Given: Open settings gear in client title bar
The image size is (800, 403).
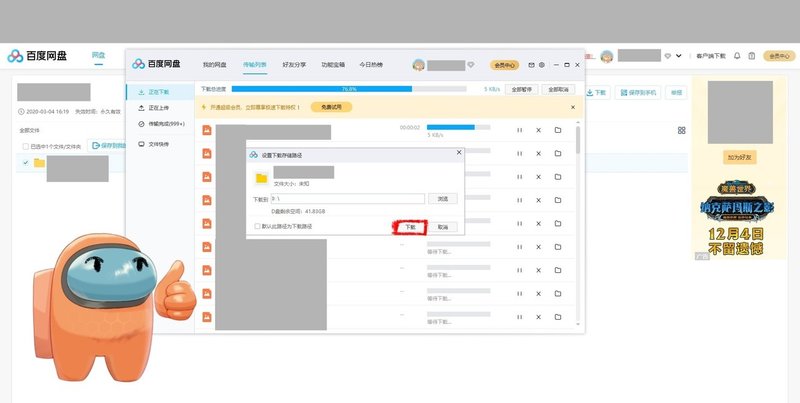Looking at the screenshot, I should [542, 65].
